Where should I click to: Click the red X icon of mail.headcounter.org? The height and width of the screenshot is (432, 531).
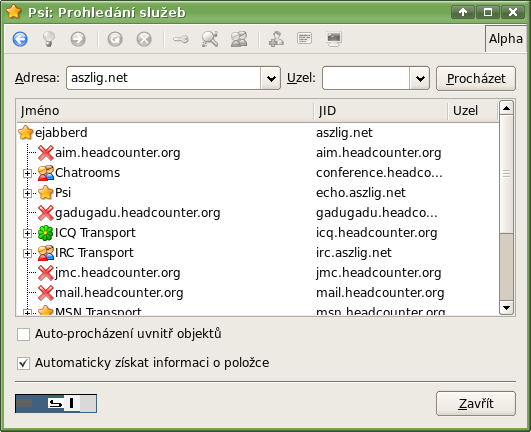pos(46,293)
